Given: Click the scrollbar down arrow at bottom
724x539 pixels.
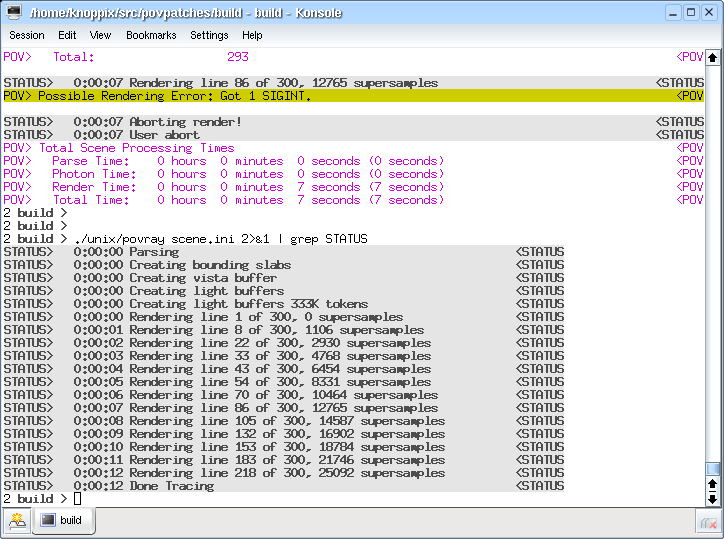Looking at the screenshot, I should tap(712, 498).
